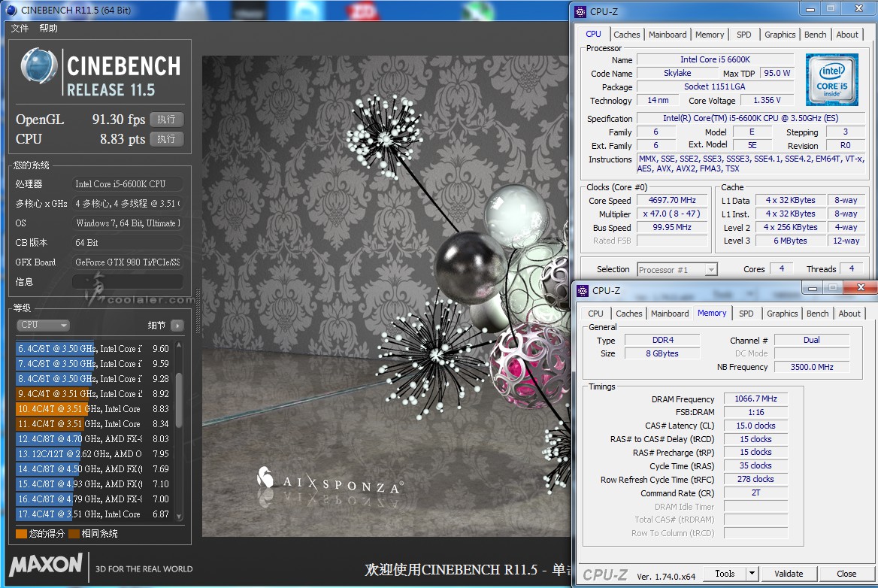Image resolution: width=878 pixels, height=588 pixels.
Task: Click the ranking list scrollbar thumb
Action: coord(179,401)
